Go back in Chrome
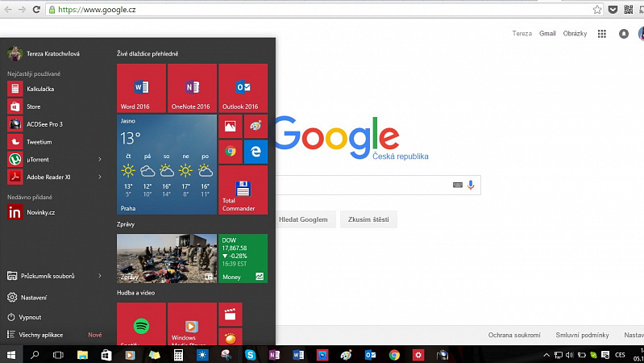The image size is (644, 363). pos(8,10)
